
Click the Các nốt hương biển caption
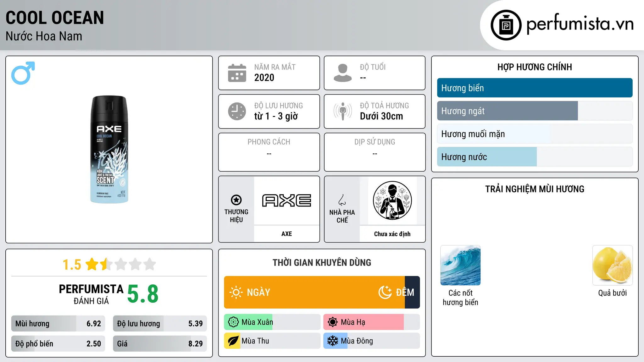[x=460, y=298]
